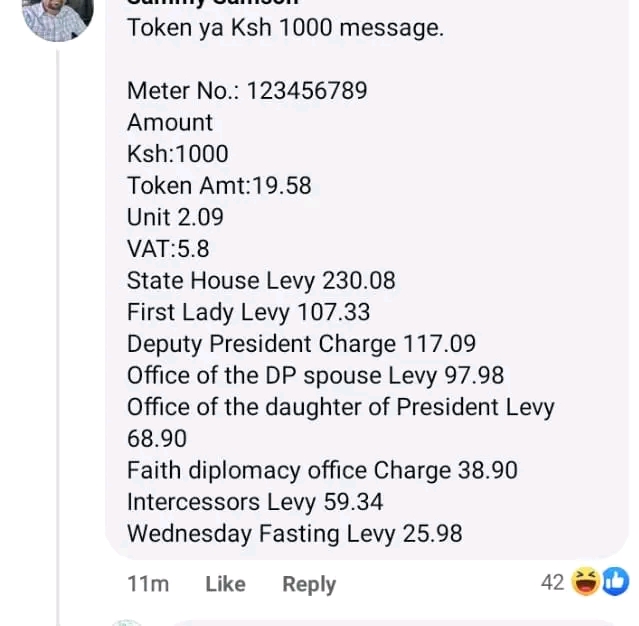639x626 pixels.
Task: Click the Unit 2.09 line
Action: 175,217
